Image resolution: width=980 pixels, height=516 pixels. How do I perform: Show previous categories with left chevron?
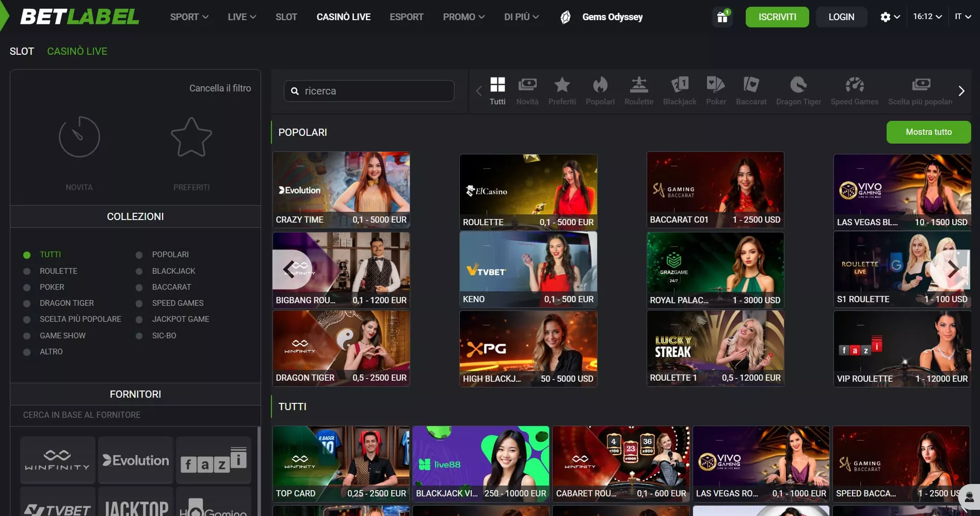(478, 91)
